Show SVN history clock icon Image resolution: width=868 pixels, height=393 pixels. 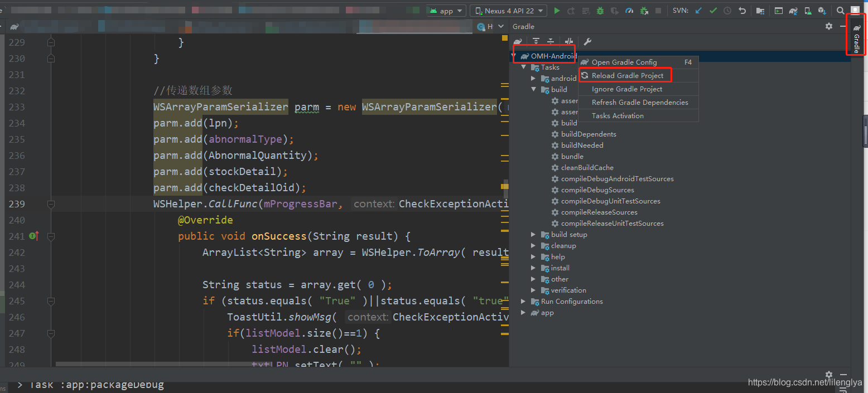(727, 11)
